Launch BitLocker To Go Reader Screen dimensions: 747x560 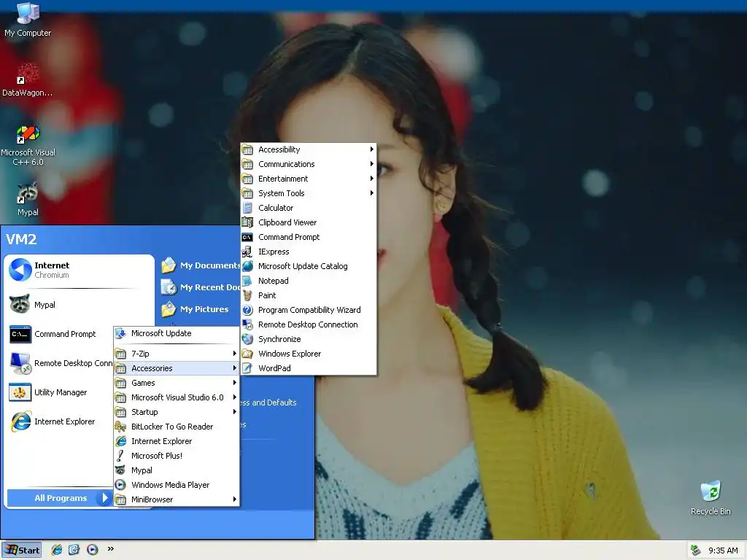click(x=177, y=427)
